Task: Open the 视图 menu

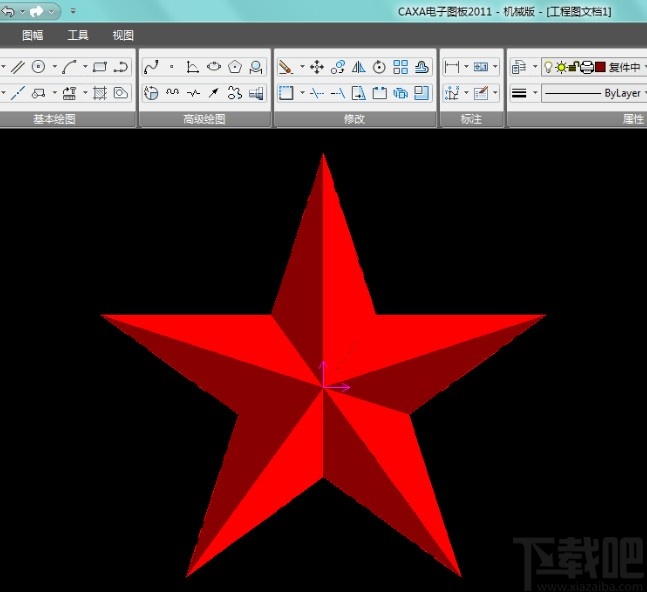Action: 123,35
